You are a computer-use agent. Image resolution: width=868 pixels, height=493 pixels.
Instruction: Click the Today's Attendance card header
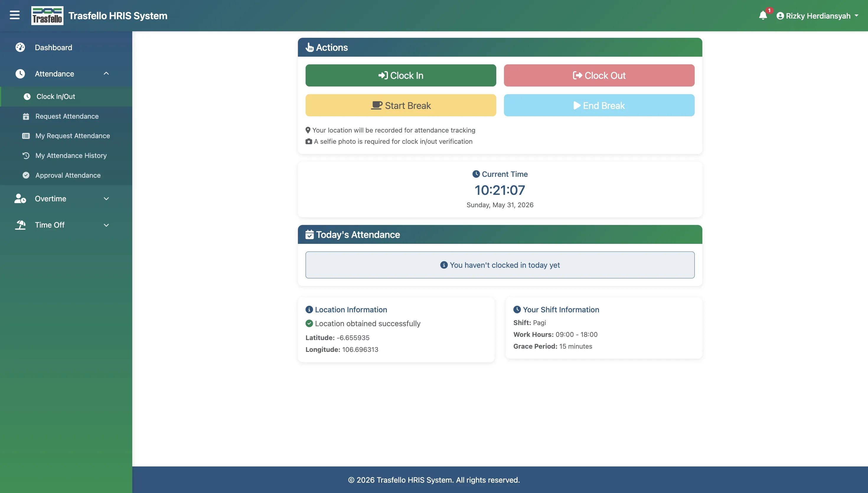(500, 234)
